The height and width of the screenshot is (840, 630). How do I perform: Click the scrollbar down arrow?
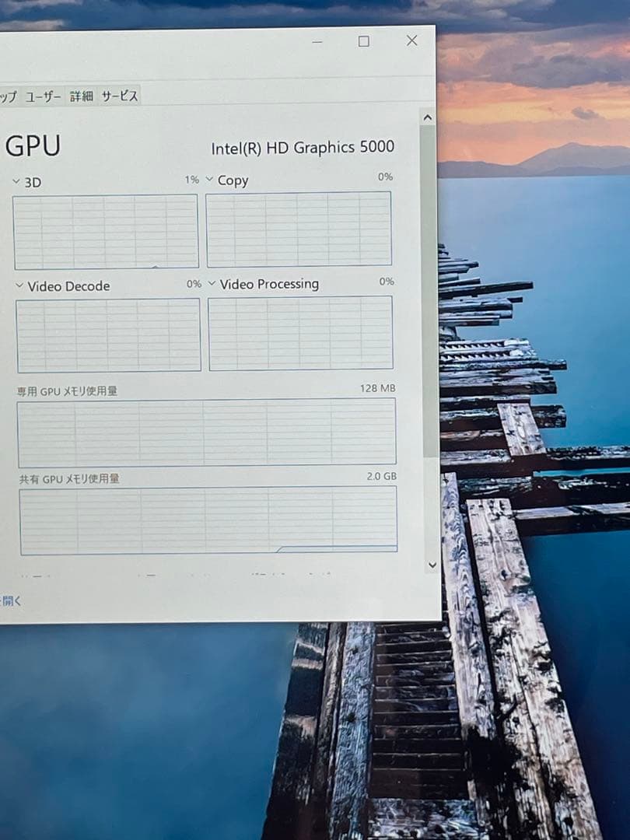coord(429,564)
